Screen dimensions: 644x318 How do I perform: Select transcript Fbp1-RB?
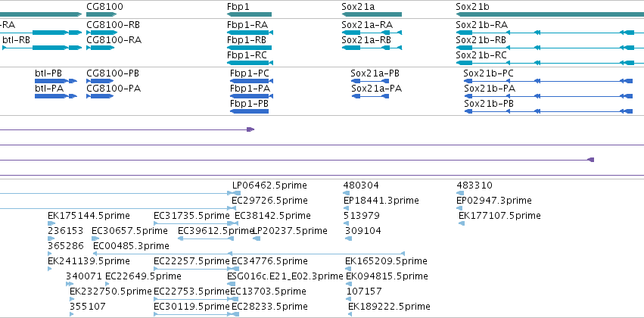coord(247,40)
